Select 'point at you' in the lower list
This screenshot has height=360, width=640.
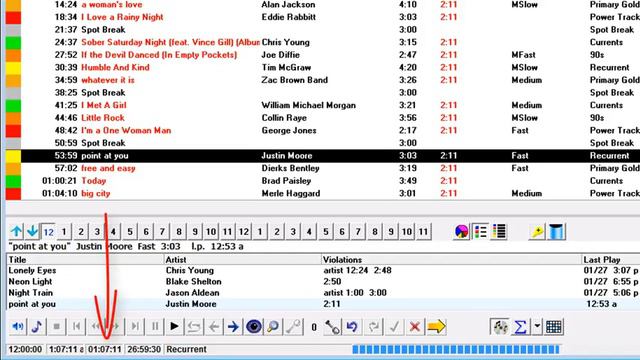[x=323, y=304]
